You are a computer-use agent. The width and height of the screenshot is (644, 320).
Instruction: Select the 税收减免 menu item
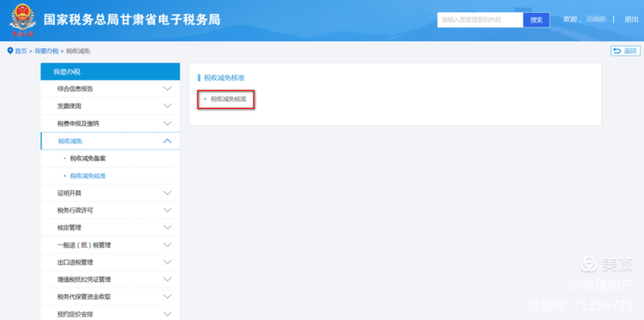point(110,141)
